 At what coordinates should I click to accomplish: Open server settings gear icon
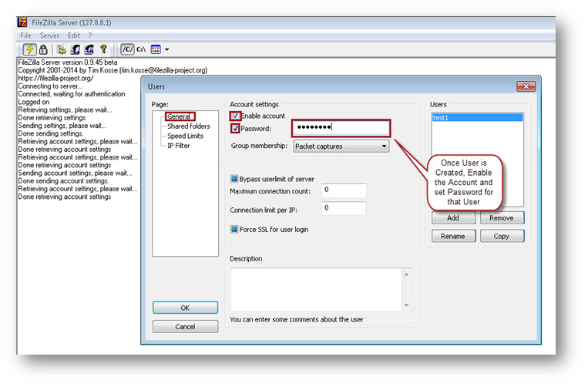click(62, 49)
